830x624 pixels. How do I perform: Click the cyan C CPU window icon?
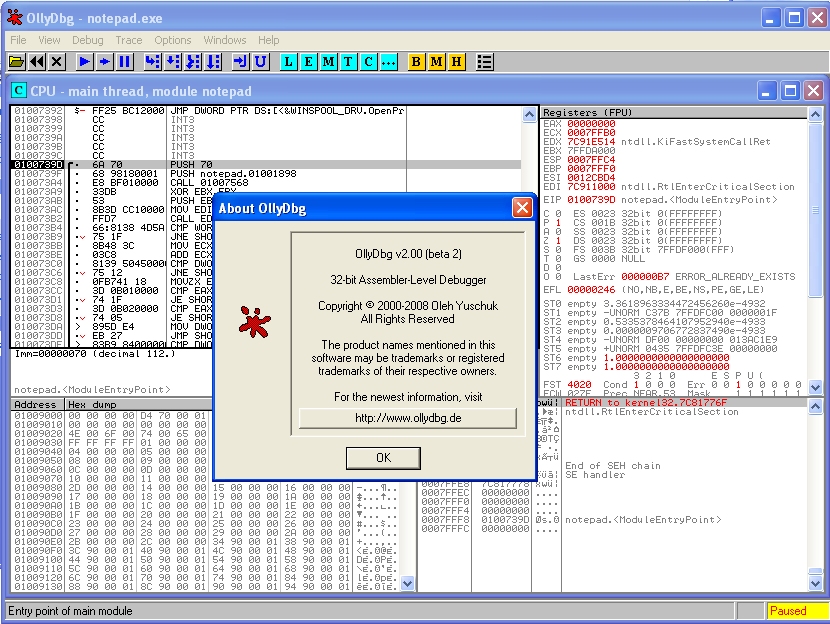pyautogui.click(x=368, y=62)
